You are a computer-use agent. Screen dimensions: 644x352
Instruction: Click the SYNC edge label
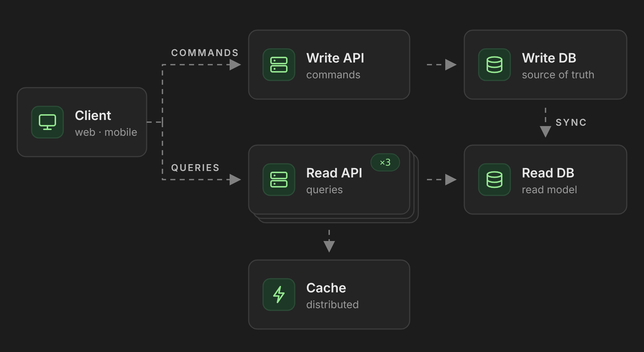click(x=571, y=122)
